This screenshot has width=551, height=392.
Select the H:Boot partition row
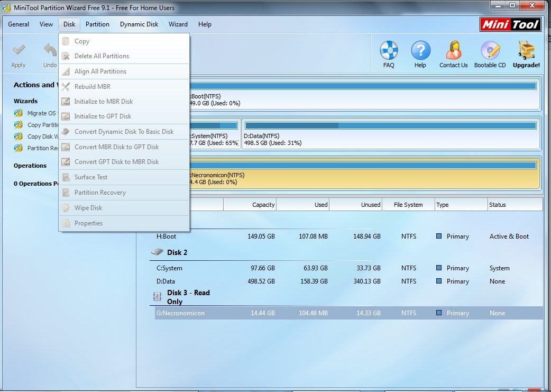[348, 236]
